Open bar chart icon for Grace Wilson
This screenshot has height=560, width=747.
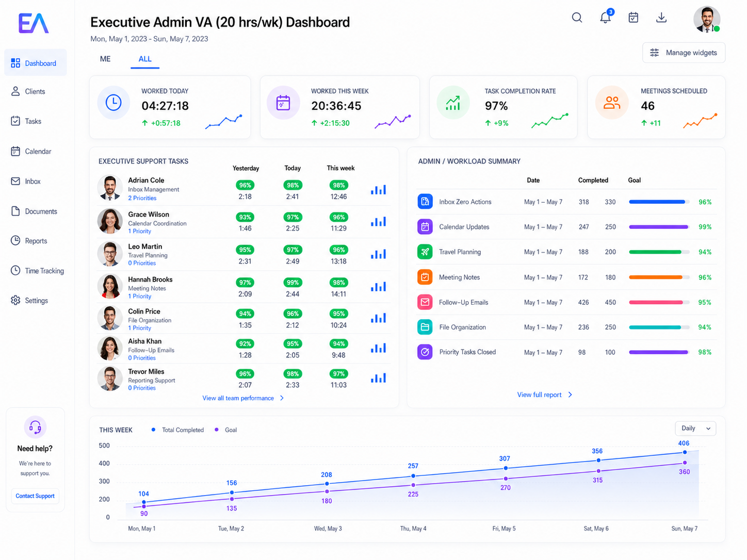click(378, 222)
